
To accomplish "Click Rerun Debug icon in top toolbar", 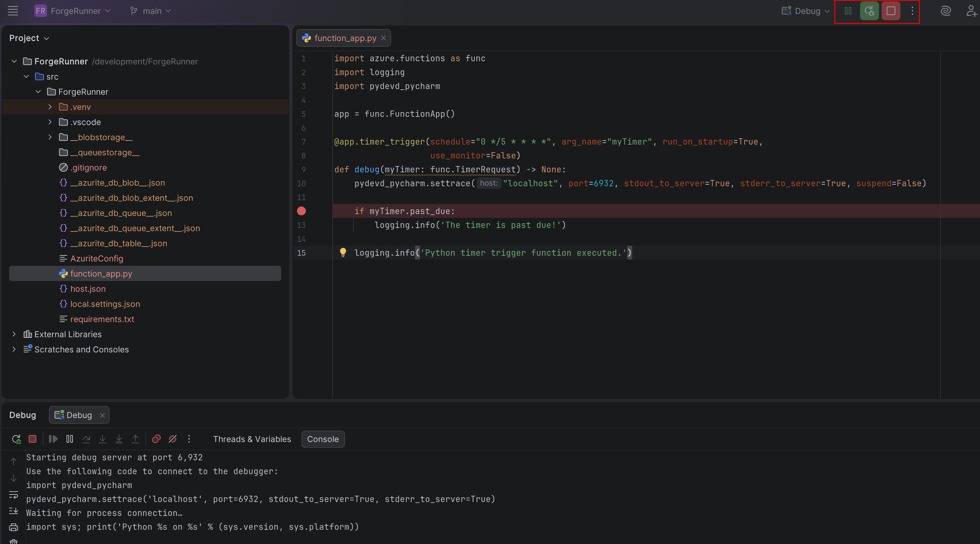I will tap(869, 11).
